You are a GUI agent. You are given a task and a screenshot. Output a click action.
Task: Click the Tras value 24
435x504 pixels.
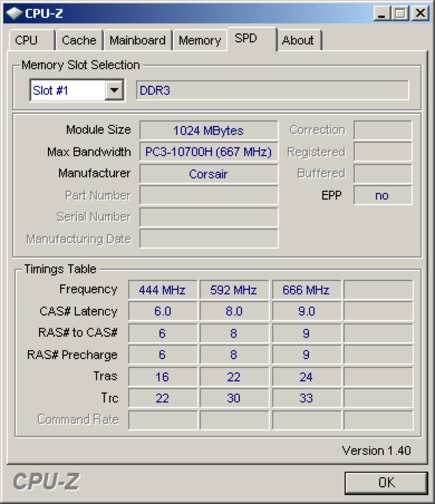[306, 376]
